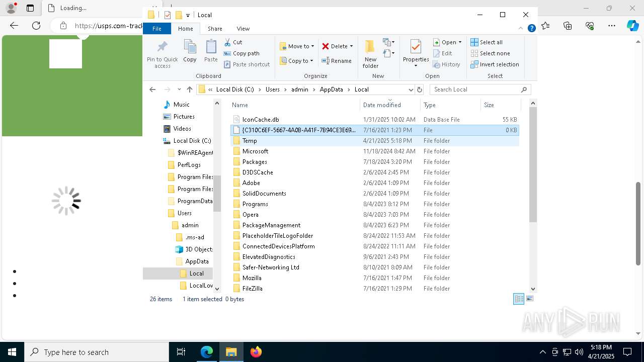Refresh the Local folder address bar
The image size is (644, 362).
point(420,89)
